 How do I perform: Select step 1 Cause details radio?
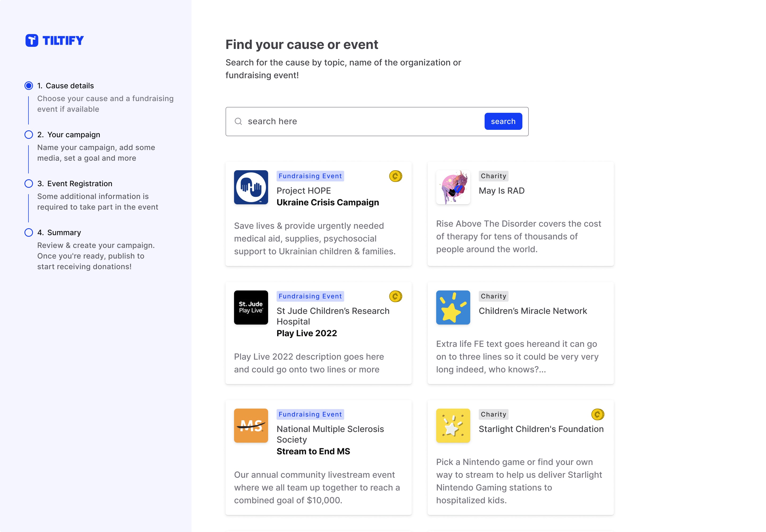[29, 86]
